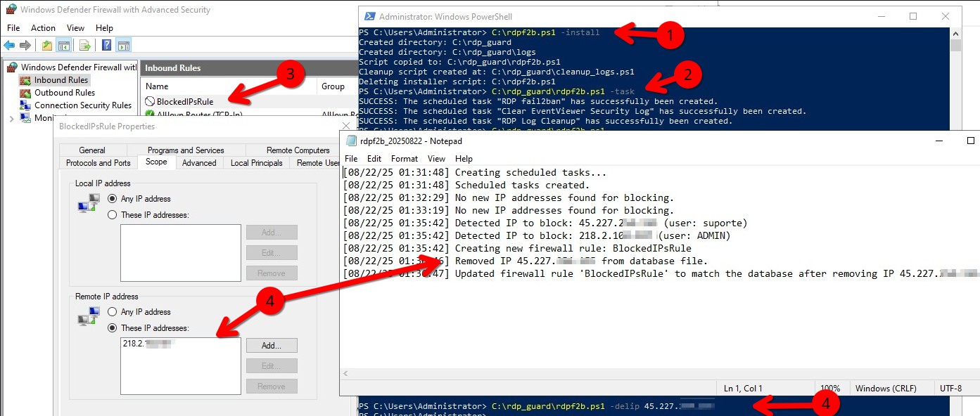Toggle the Show/Hide Console Tree toolbar icon
Viewport: 980px width, 416px height.
click(x=64, y=46)
